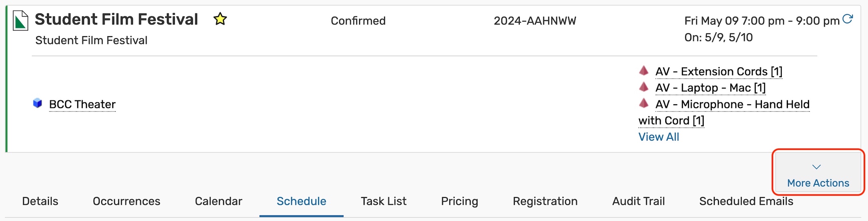Viewport: 868px width, 221px height.
Task: Switch to the Occurrences tab
Action: pos(126,201)
